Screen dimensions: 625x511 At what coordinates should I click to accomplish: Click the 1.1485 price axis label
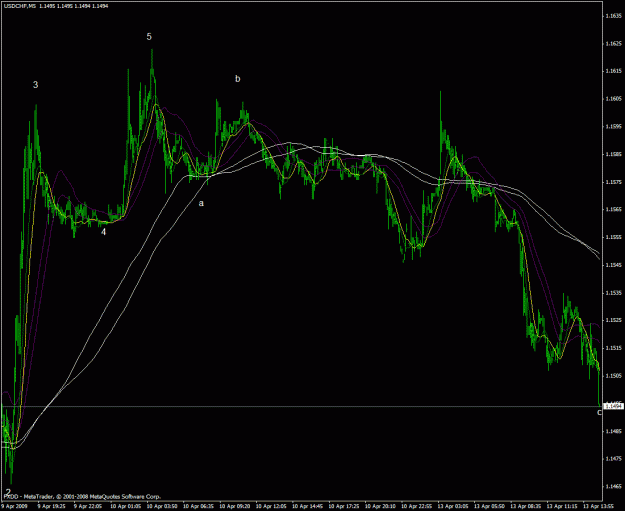pyautogui.click(x=613, y=432)
